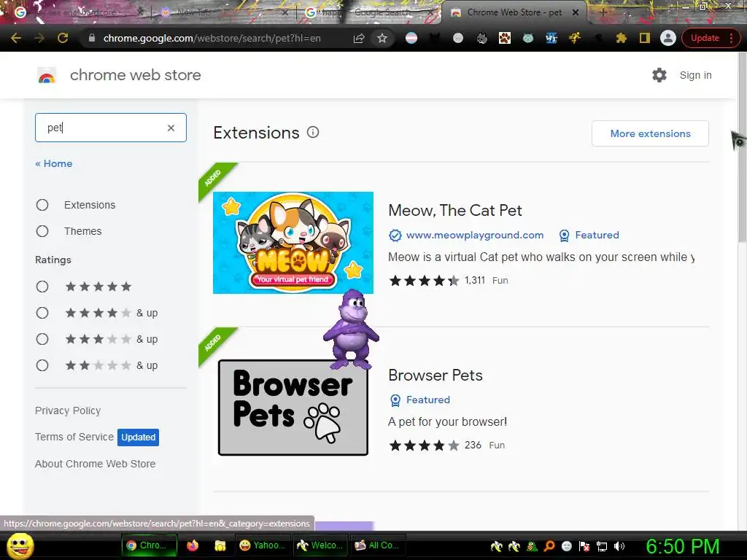Open the Terms of Service link
The image size is (747, 560).
coord(74,437)
